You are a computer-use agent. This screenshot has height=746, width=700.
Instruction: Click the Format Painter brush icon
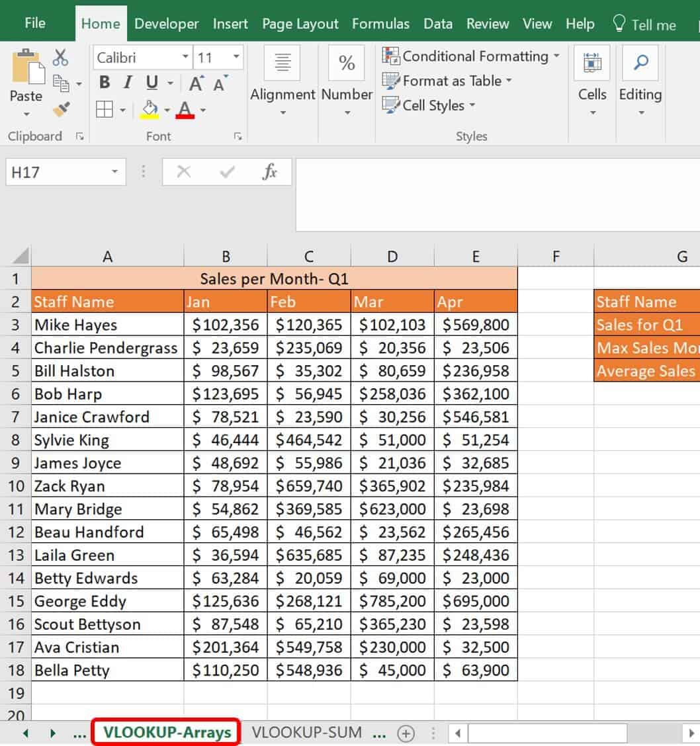(x=60, y=109)
